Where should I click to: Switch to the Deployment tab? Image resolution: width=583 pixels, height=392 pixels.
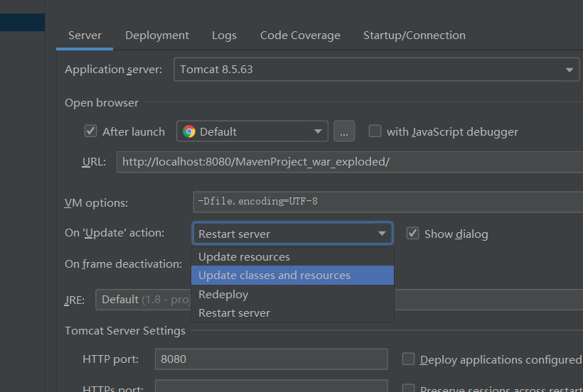(157, 36)
